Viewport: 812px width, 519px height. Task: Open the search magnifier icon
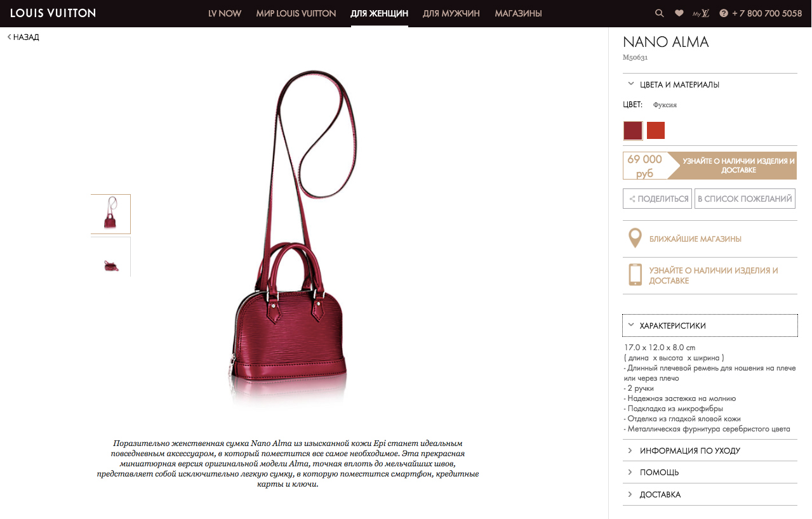(x=660, y=13)
